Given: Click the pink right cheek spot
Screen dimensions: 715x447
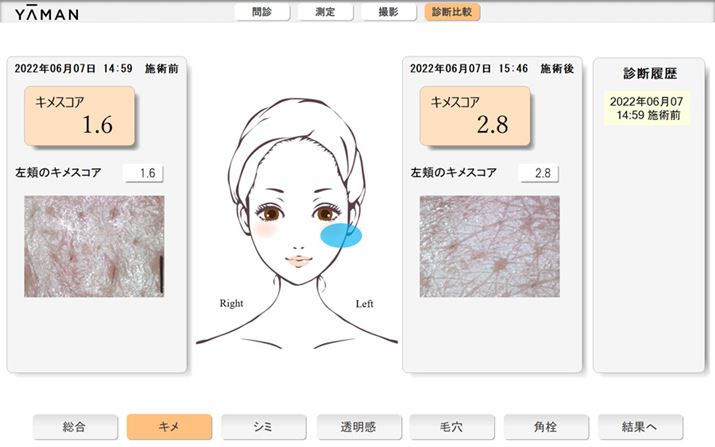Looking at the screenshot, I should point(265,230).
